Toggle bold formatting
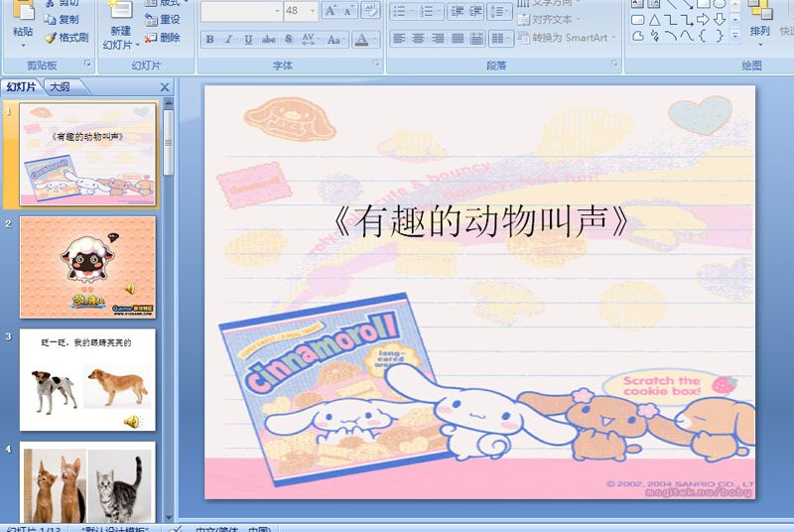 tap(209, 39)
